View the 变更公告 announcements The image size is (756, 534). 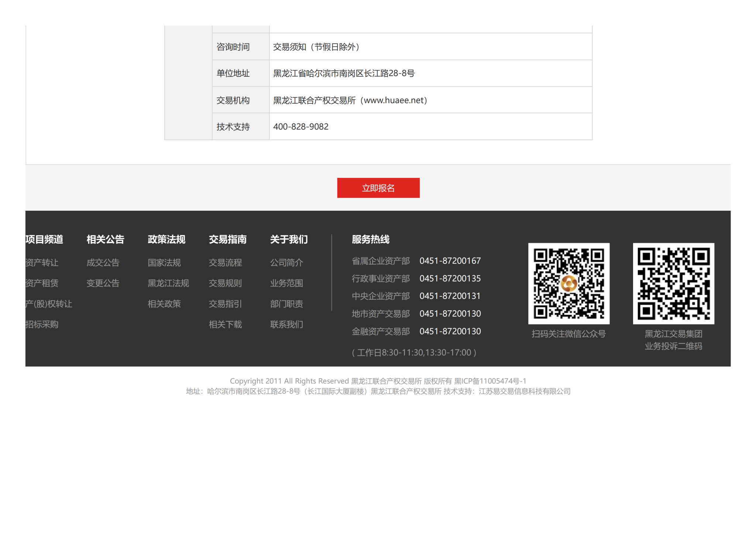point(103,283)
